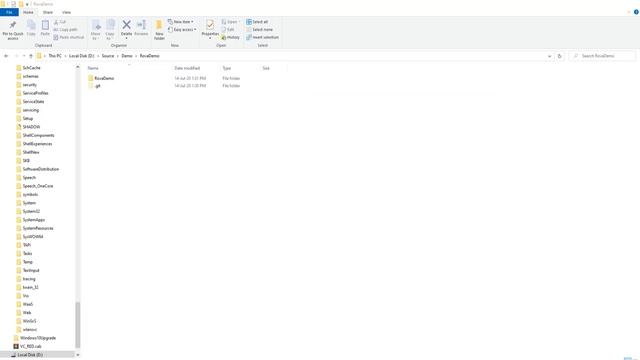Choose Paste shortcut in the ribbon

[69, 37]
